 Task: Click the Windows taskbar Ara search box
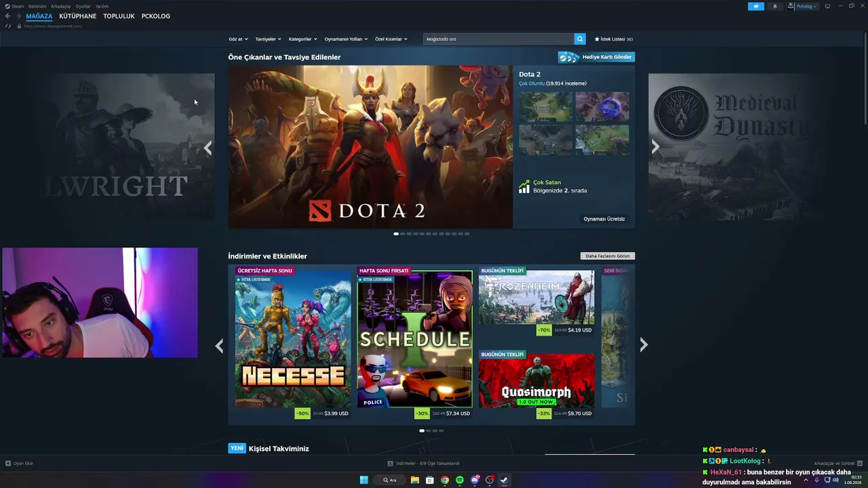(x=389, y=480)
